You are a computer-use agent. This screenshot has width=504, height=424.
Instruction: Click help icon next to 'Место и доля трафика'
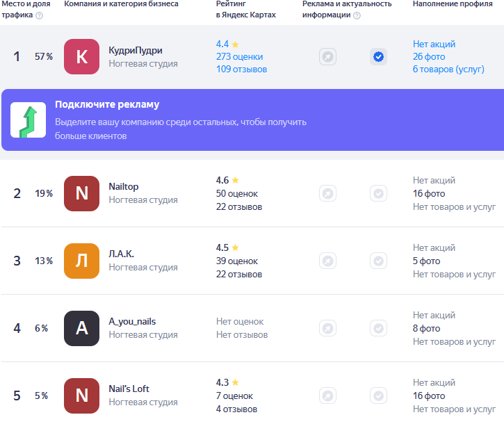[39, 15]
